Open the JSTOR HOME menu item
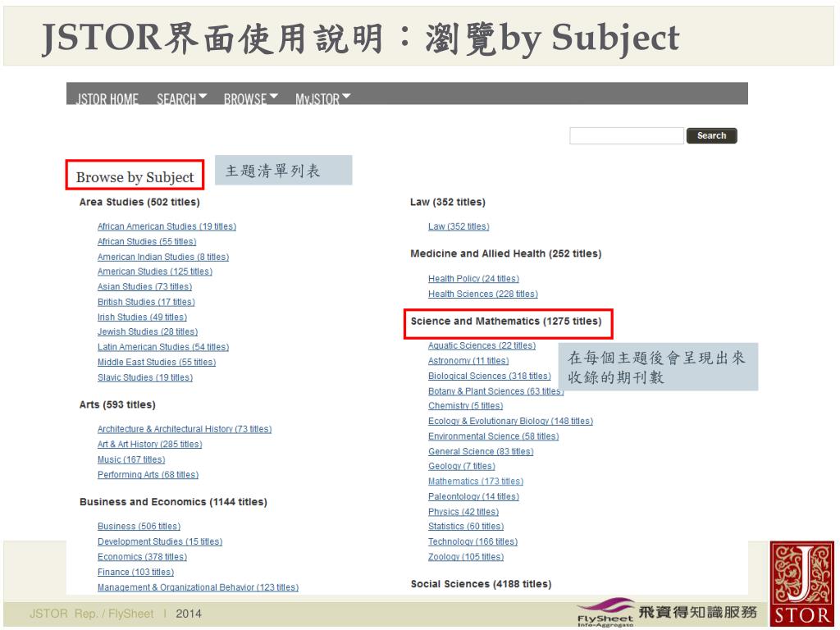840x630 pixels. (x=107, y=99)
